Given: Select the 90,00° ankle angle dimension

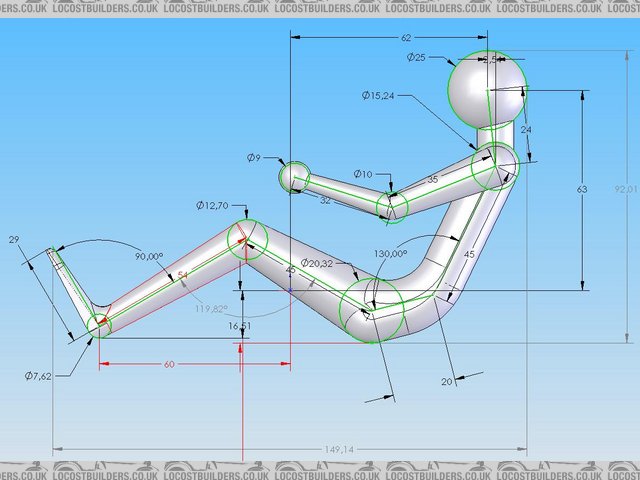Looking at the screenshot, I should (x=149, y=256).
